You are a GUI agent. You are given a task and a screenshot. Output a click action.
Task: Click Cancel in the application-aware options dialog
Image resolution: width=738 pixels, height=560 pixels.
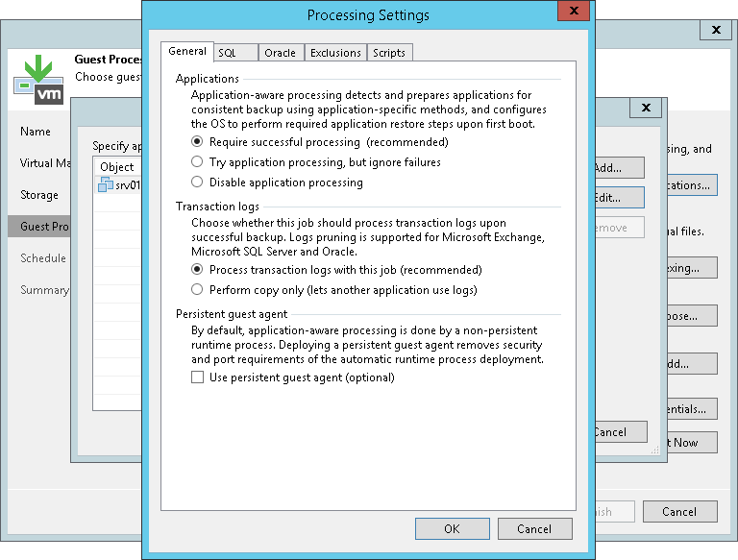click(x=622, y=432)
